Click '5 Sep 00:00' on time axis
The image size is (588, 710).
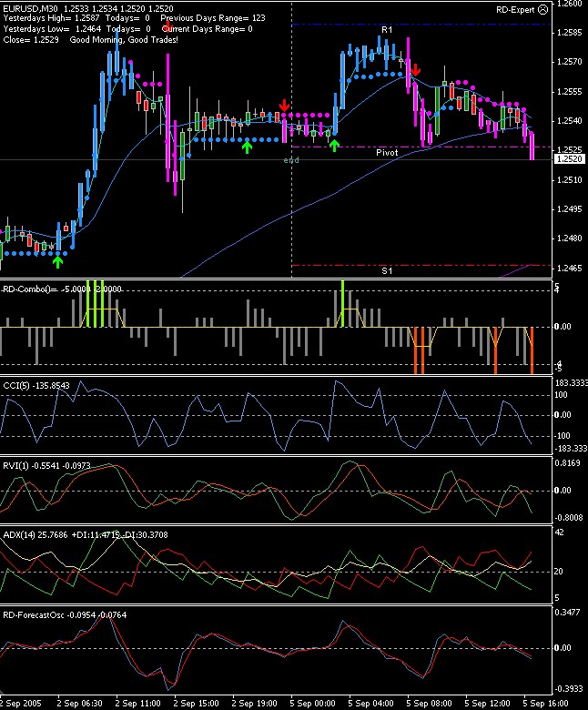(312, 704)
